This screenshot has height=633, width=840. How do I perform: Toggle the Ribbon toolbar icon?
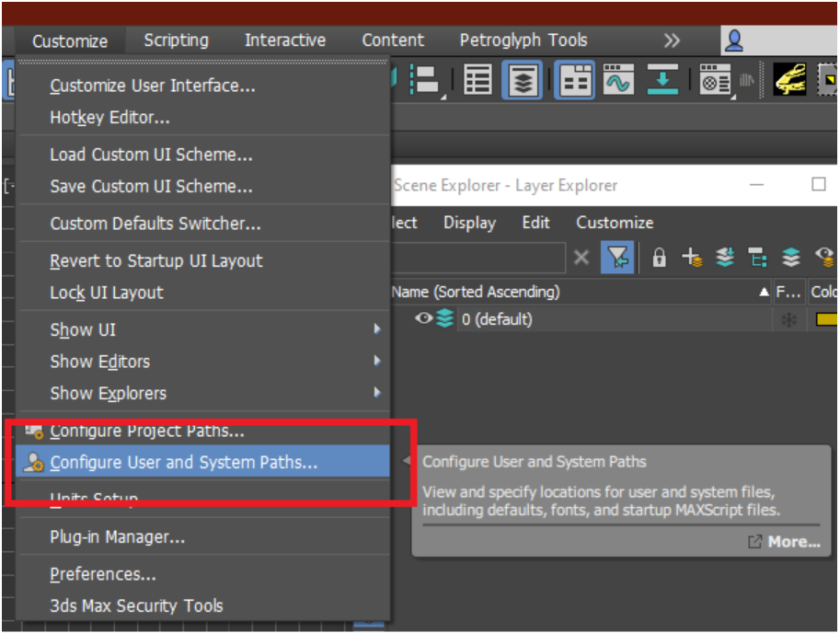575,80
